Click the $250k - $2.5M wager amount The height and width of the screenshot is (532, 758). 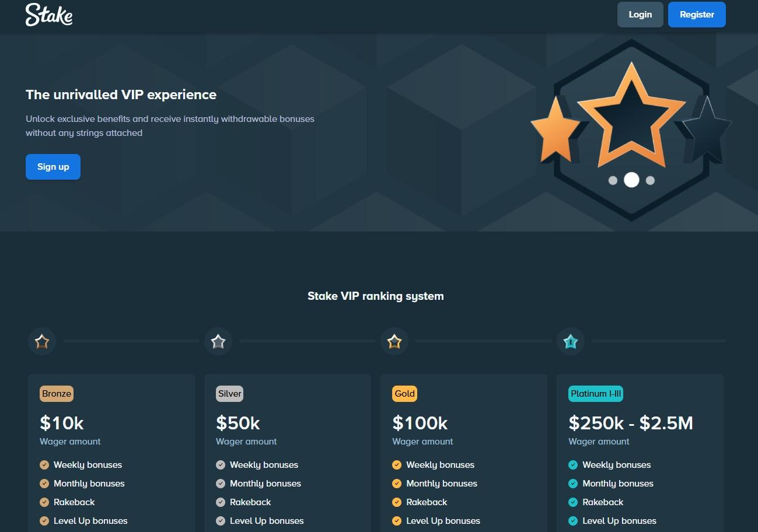631,423
